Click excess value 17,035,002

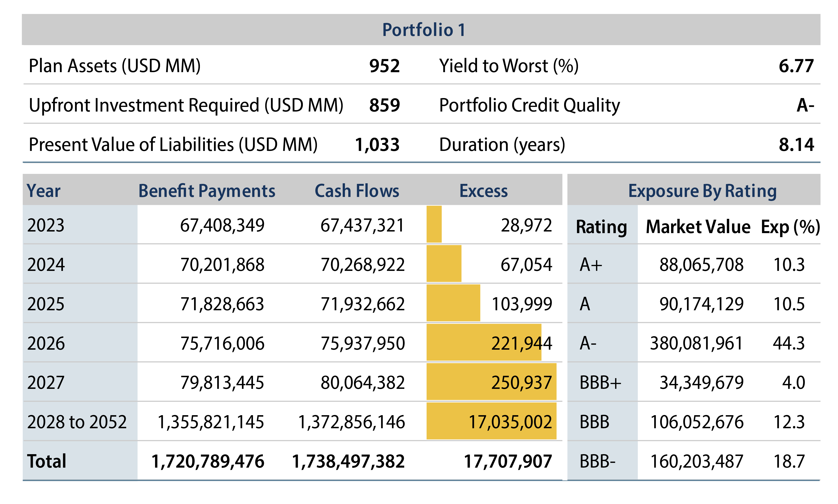[510, 422]
